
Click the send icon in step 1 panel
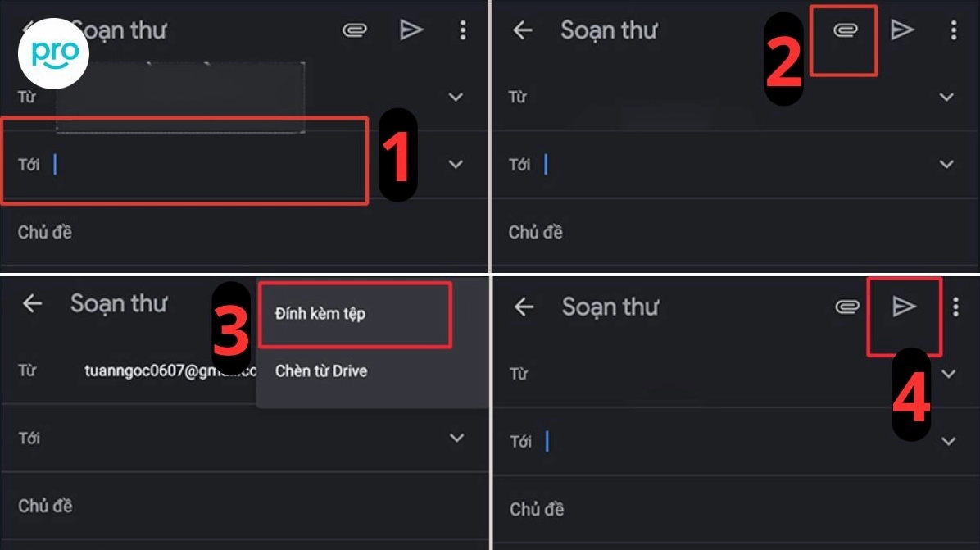[x=411, y=30]
